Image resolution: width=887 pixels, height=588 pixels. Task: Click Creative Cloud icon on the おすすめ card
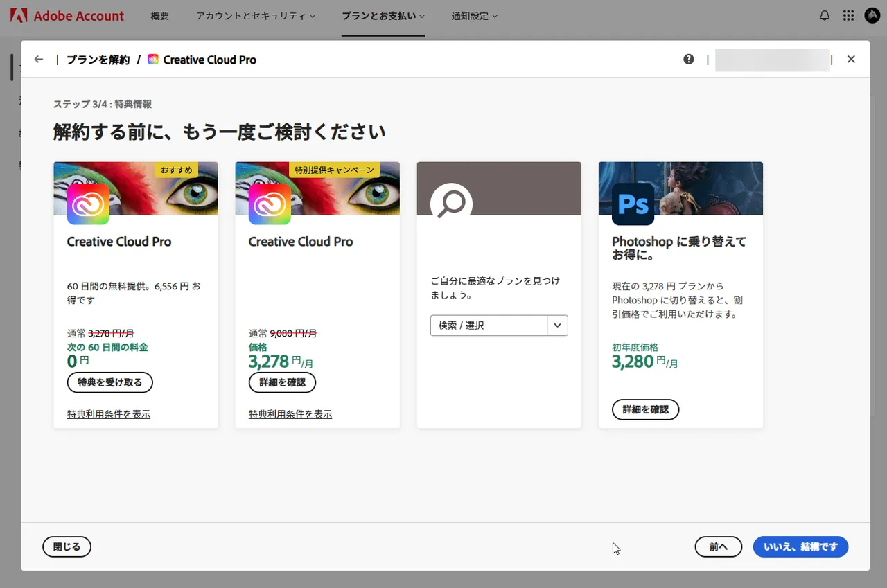(88, 204)
